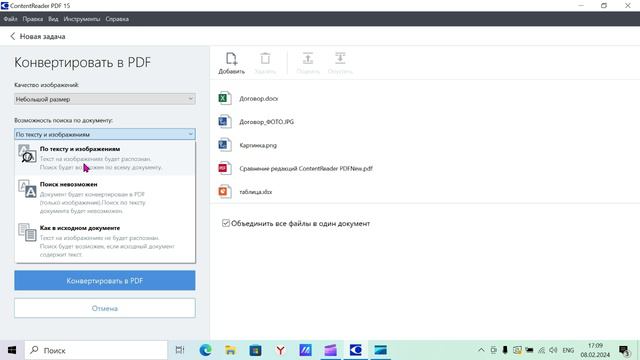Select the таблица.xlsx file icon

[224, 191]
